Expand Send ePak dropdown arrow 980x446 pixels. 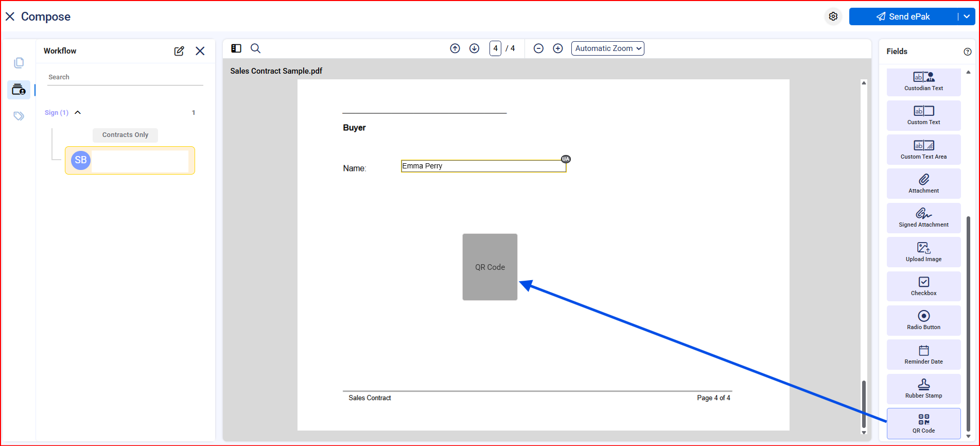(967, 16)
